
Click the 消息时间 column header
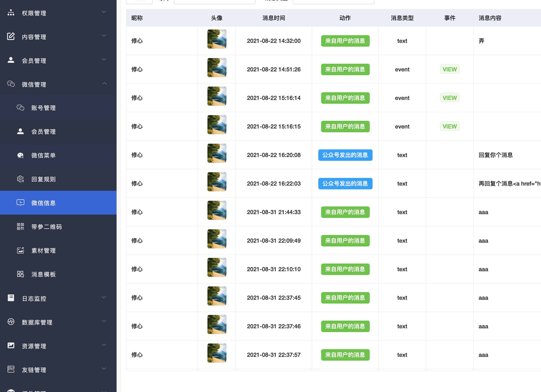[x=274, y=18]
